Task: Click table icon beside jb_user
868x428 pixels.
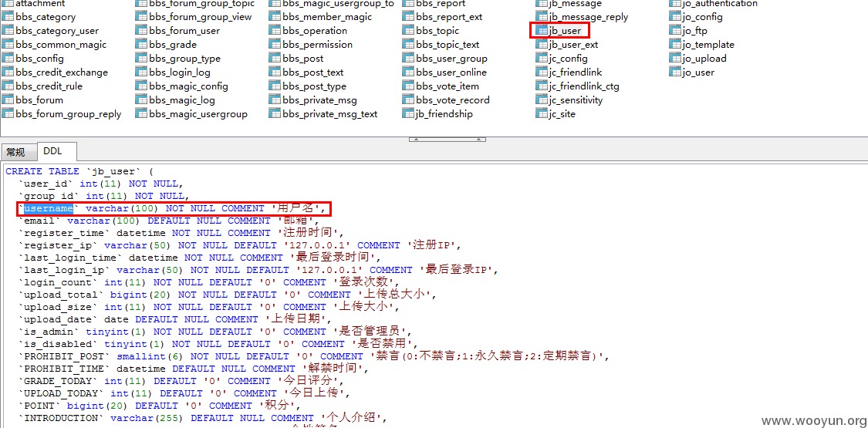Action: (x=542, y=31)
